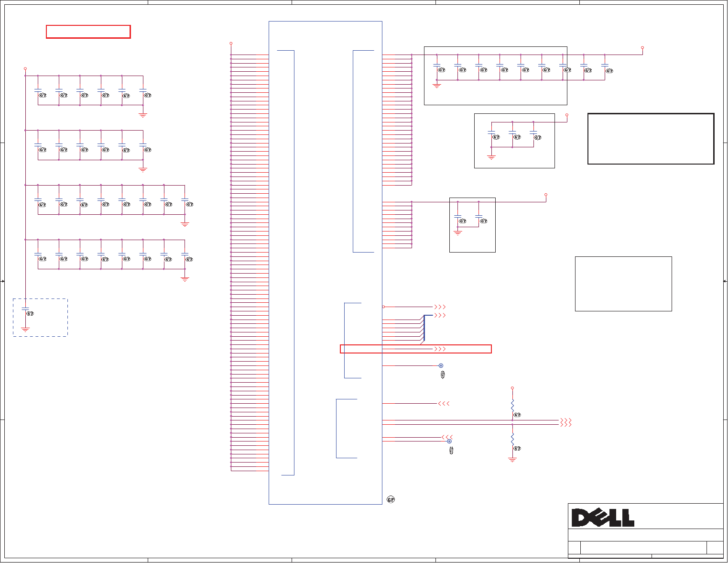Select the power node above the pull-up resistor
728x563 pixels.
coord(512,388)
